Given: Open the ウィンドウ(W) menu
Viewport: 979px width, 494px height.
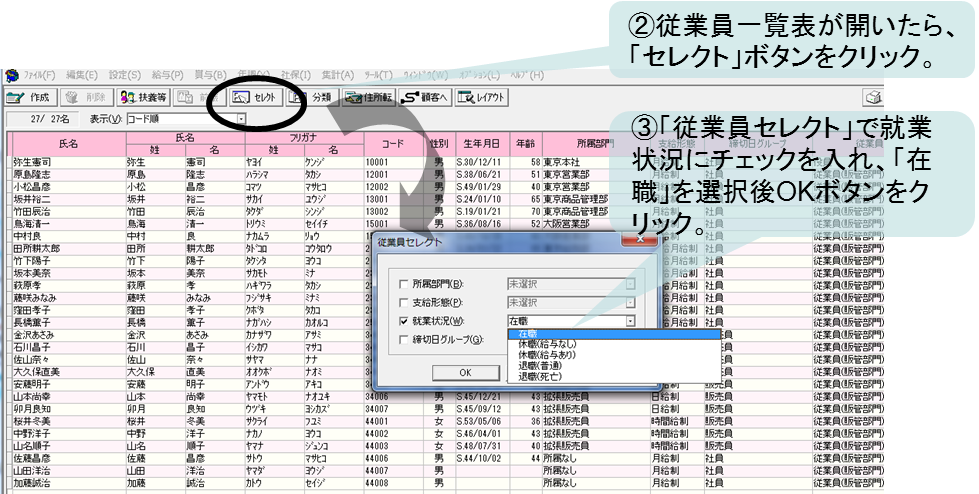Looking at the screenshot, I should (425, 75).
